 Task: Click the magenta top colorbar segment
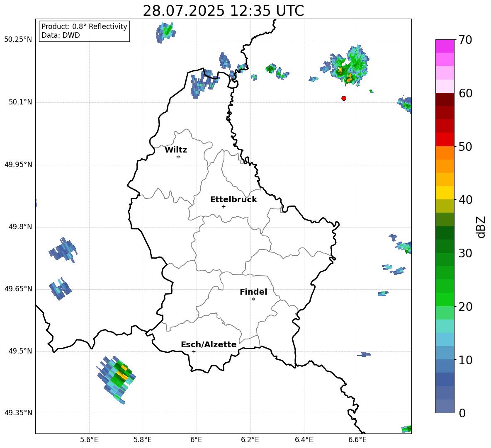pos(445,46)
